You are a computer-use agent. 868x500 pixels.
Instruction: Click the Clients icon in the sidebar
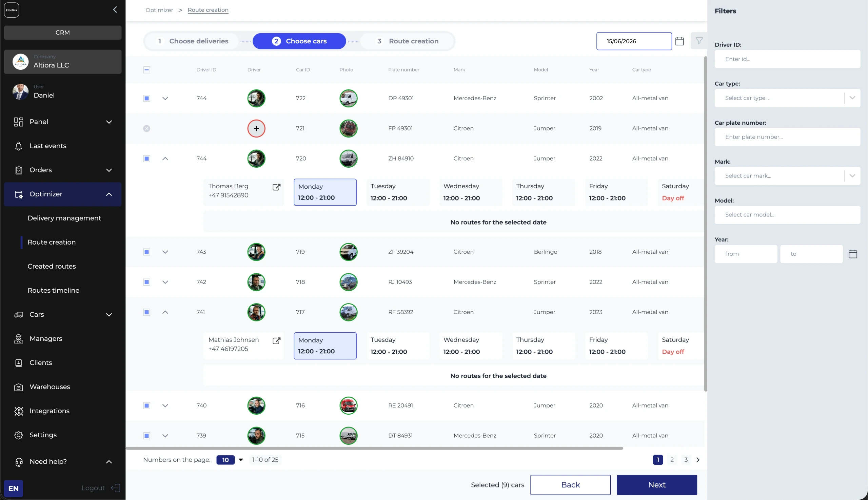(19, 363)
